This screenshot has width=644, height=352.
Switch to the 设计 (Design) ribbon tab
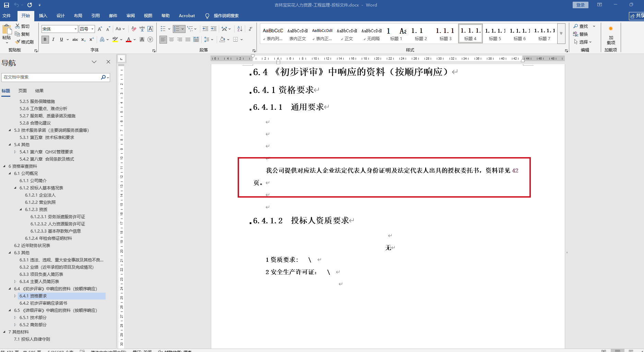(x=61, y=16)
